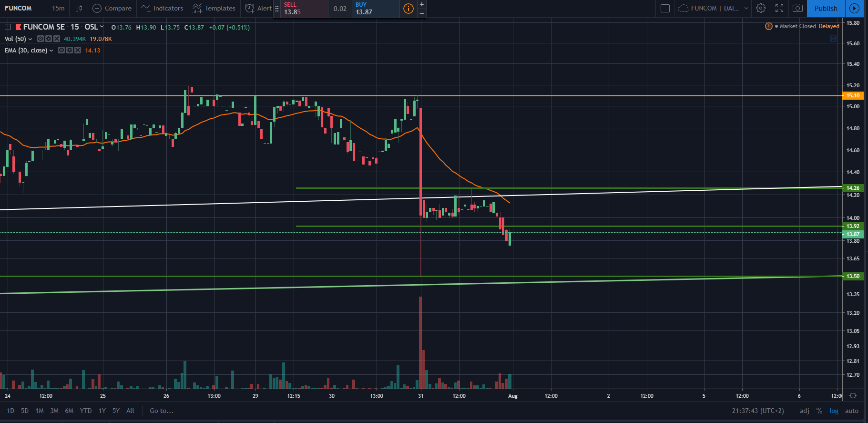Viewport: 868px width, 423px height.
Task: Open the timezone menu 21:37:43 (UTC+2)
Action: [x=758, y=411]
